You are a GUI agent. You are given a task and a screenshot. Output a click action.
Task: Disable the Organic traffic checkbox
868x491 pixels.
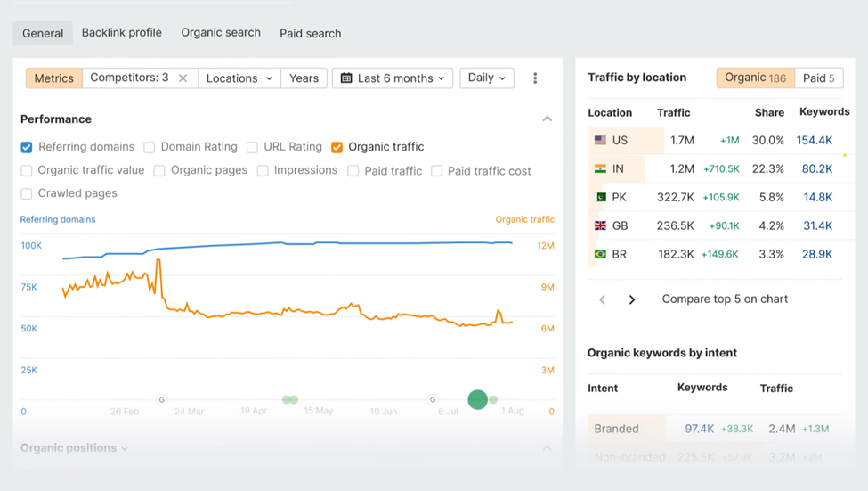(x=337, y=147)
